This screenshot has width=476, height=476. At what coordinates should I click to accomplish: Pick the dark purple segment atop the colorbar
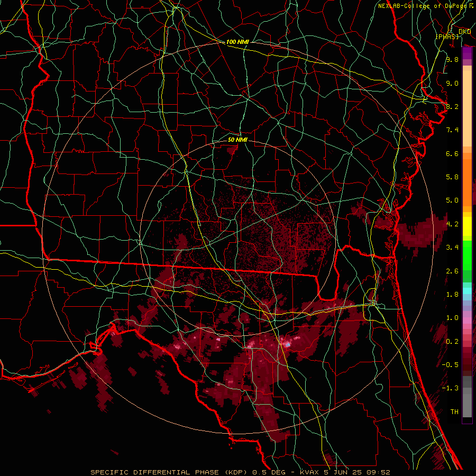pyautogui.click(x=467, y=53)
